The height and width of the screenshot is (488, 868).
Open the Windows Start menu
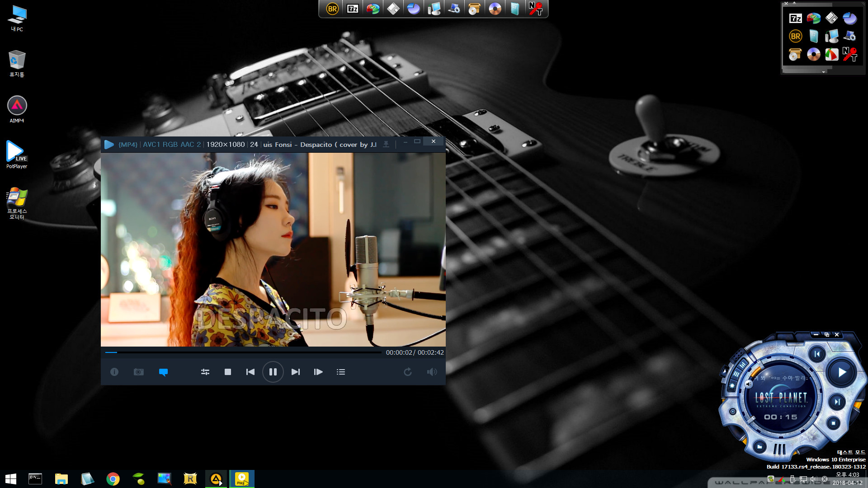pos(11,479)
